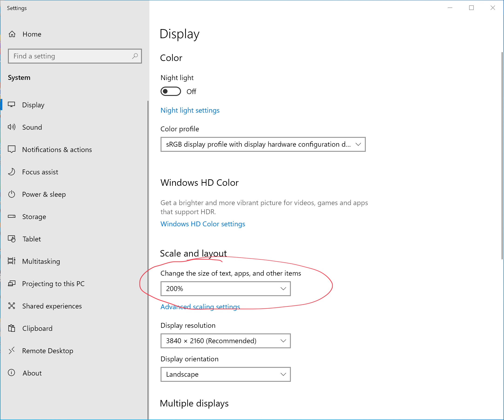The image size is (504, 420).
Task: Click the Projecting to this PC icon
Action: (12, 284)
